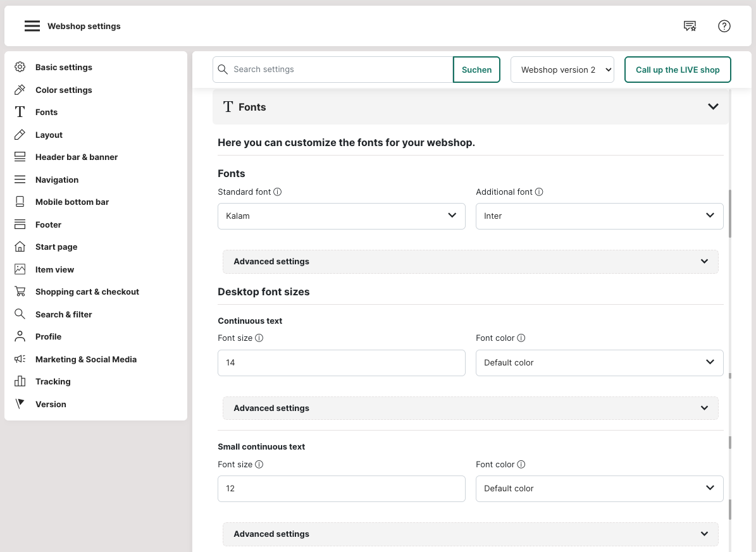Click the Suchen search button
756x552 pixels.
tap(476, 70)
